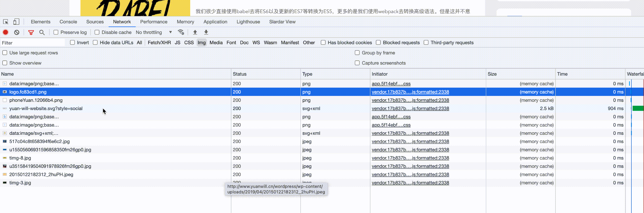Viewport: 644px width, 213px height.
Task: Select the All request type filter
Action: [x=139, y=43]
